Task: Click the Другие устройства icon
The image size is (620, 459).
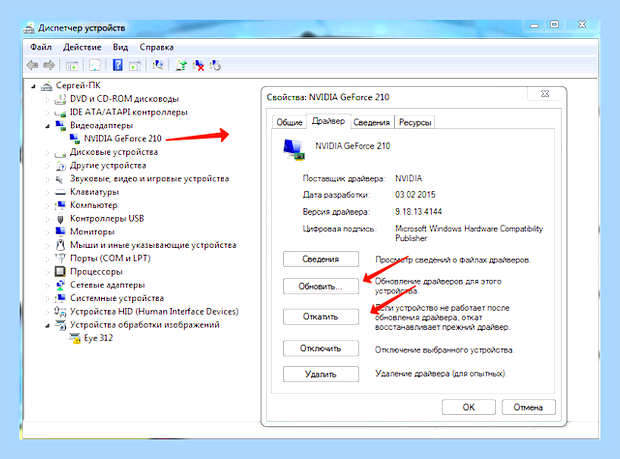Action: (x=60, y=166)
